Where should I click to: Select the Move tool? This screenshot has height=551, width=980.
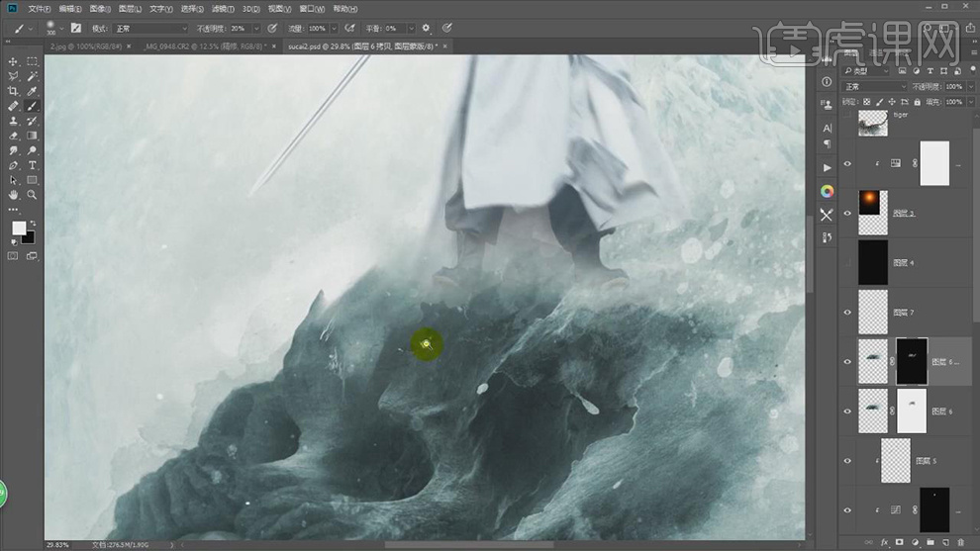pos(13,61)
